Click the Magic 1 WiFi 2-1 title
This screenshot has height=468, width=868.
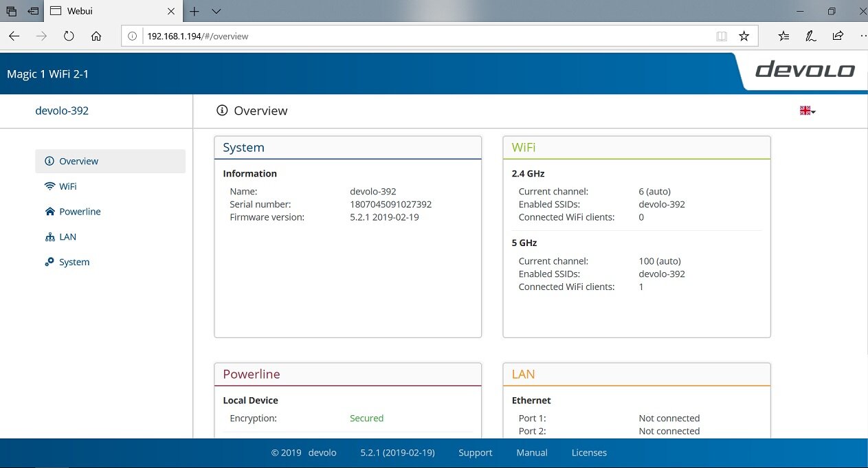47,74
